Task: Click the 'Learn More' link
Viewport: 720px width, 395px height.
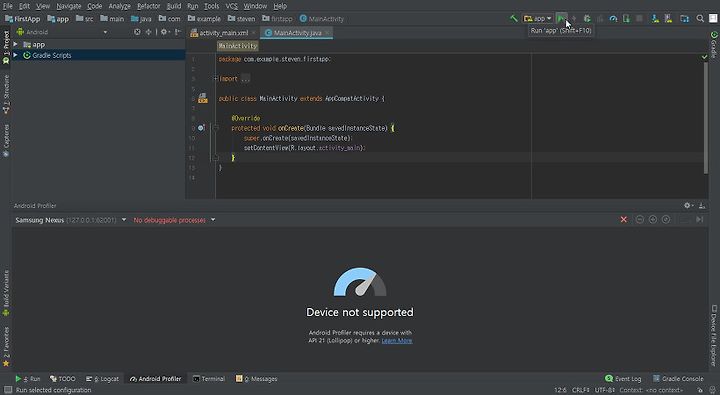Action: [397, 340]
